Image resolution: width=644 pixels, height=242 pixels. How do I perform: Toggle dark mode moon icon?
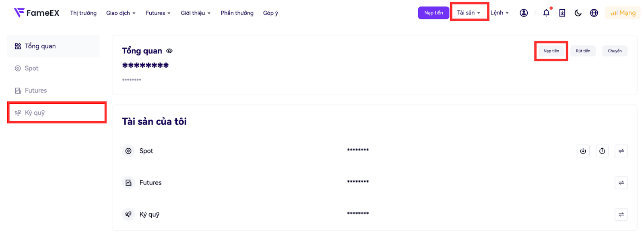tap(578, 13)
